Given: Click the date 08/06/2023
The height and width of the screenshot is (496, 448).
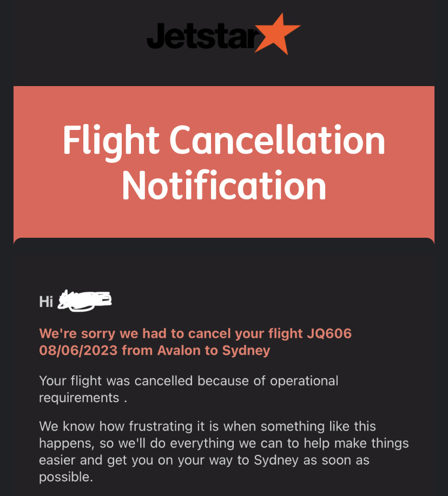Looking at the screenshot, I should [x=78, y=350].
